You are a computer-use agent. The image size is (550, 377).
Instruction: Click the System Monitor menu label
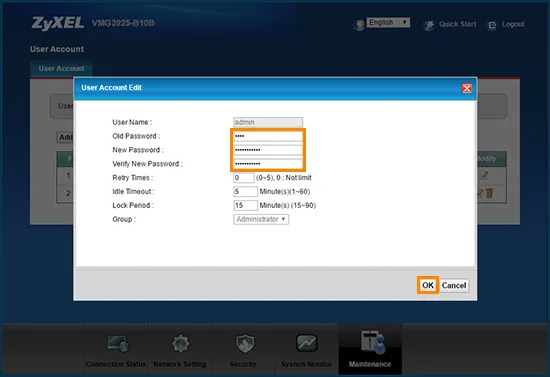306,364
